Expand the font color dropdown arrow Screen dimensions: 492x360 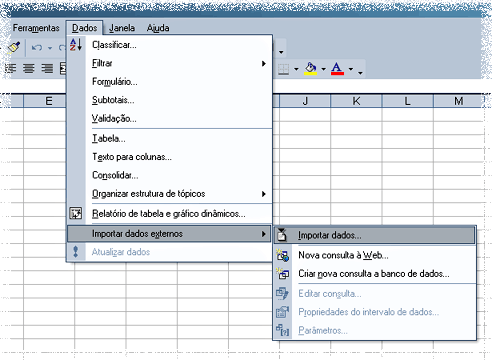click(351, 69)
